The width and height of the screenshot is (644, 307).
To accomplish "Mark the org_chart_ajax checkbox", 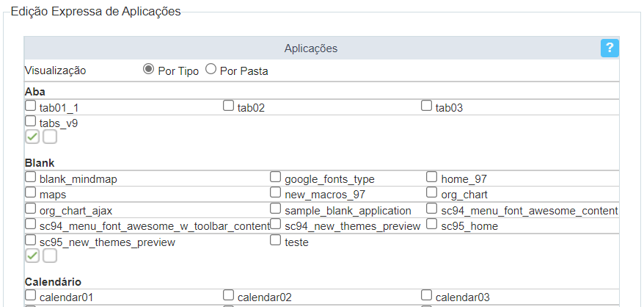I will pyautogui.click(x=31, y=209).
